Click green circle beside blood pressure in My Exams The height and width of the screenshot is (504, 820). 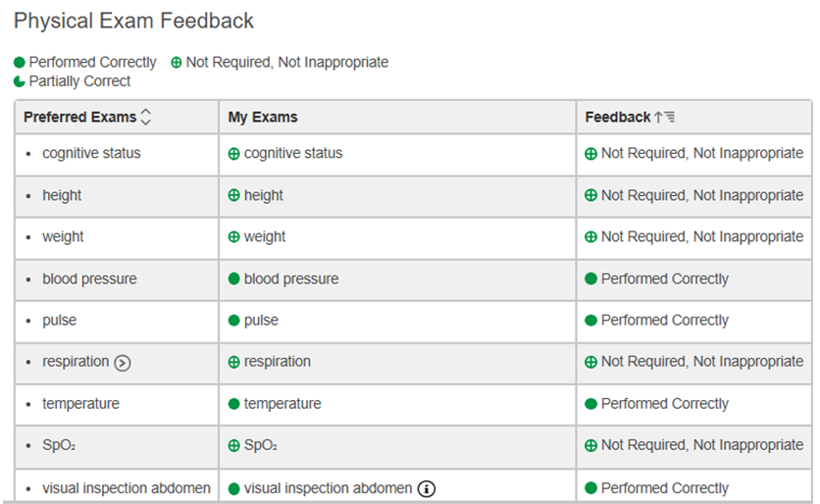point(233,278)
